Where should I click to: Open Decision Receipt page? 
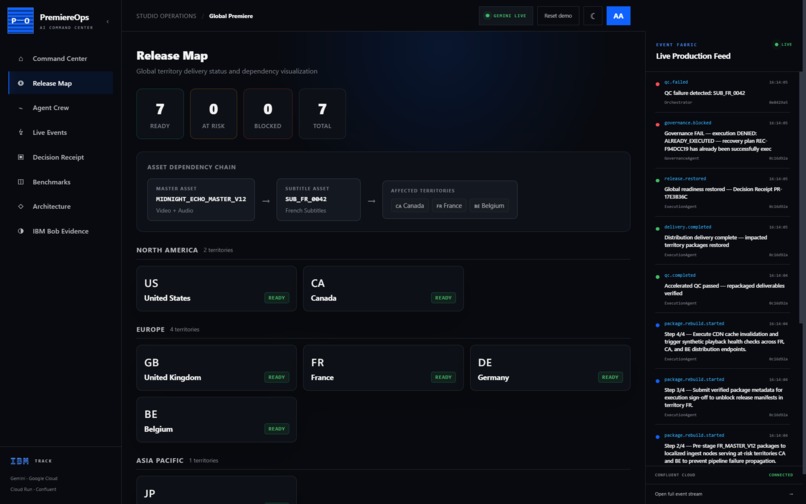point(61,157)
